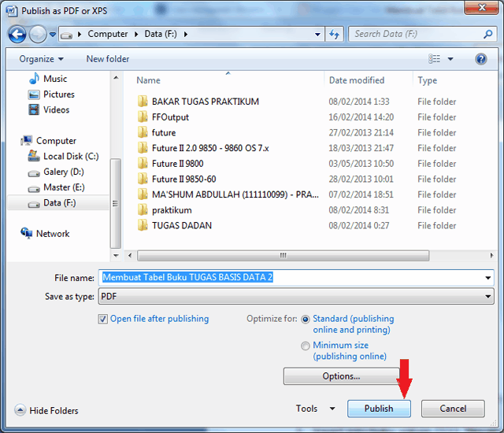
Task: Click the greyed Forward arrow button
Action: 38,34
